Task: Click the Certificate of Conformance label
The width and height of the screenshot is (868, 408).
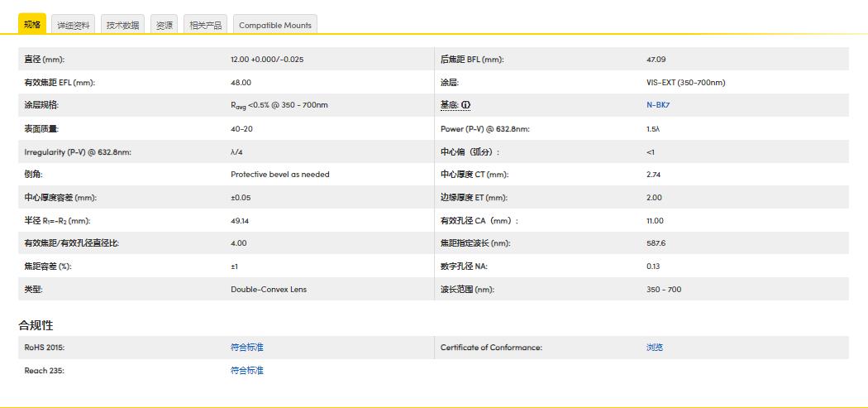Action: click(492, 348)
